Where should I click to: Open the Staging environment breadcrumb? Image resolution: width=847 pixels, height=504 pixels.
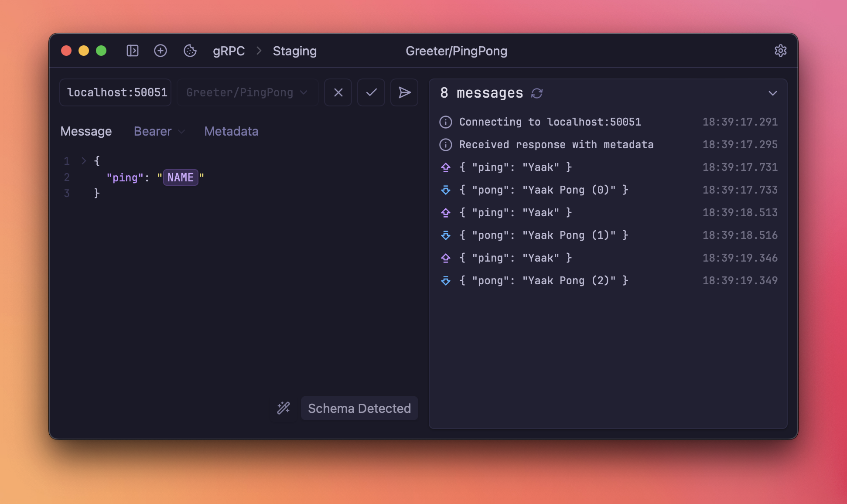click(x=294, y=51)
